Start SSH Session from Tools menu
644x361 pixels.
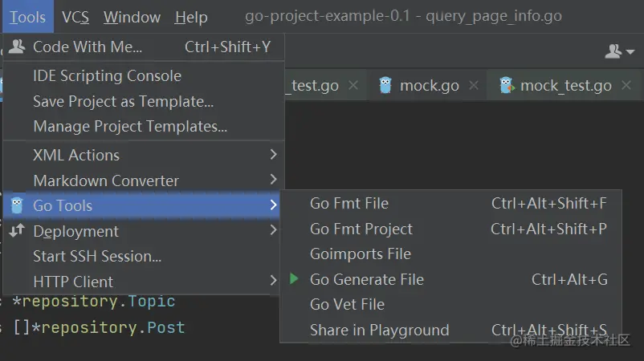pos(97,256)
